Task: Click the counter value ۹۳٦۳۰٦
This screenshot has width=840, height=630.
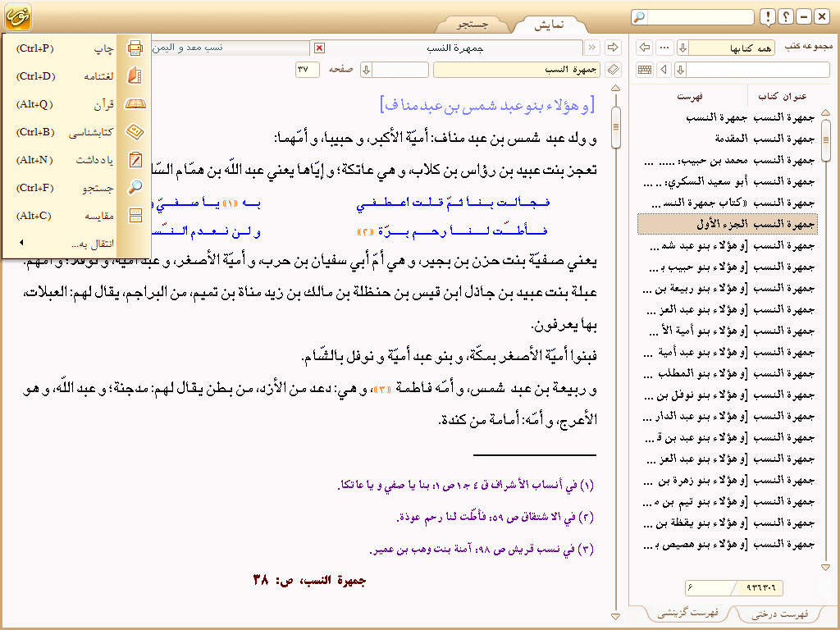Action: pos(760,588)
